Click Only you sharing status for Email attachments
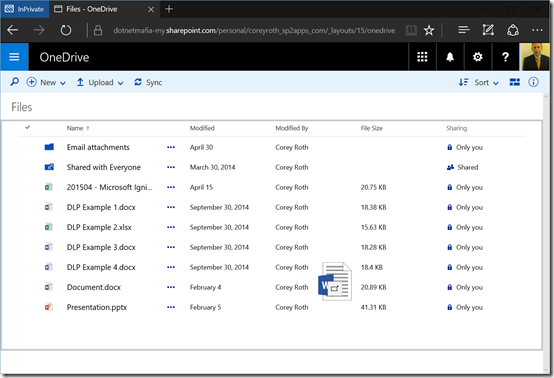Screen dimensions: 554x378 [465, 147]
